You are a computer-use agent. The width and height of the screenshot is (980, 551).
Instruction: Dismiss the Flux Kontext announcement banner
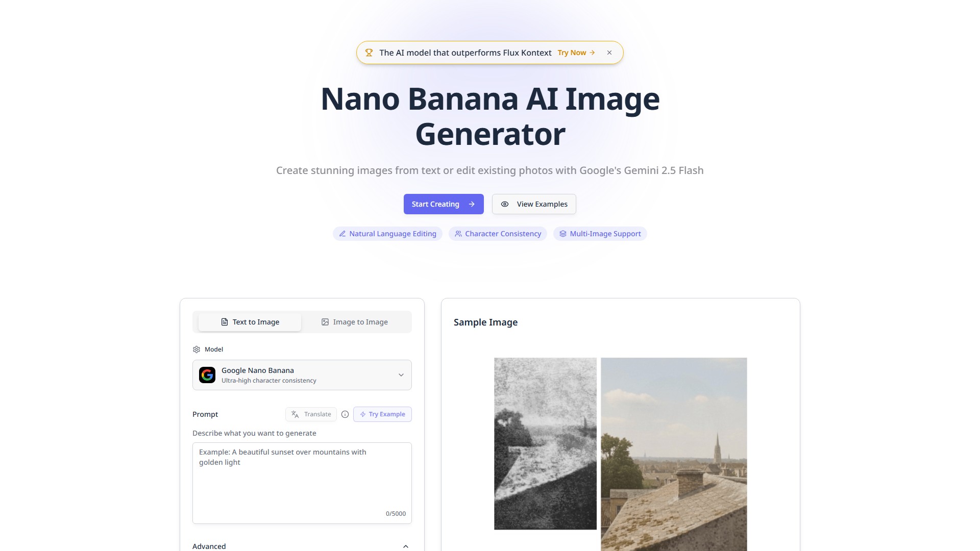click(x=609, y=53)
